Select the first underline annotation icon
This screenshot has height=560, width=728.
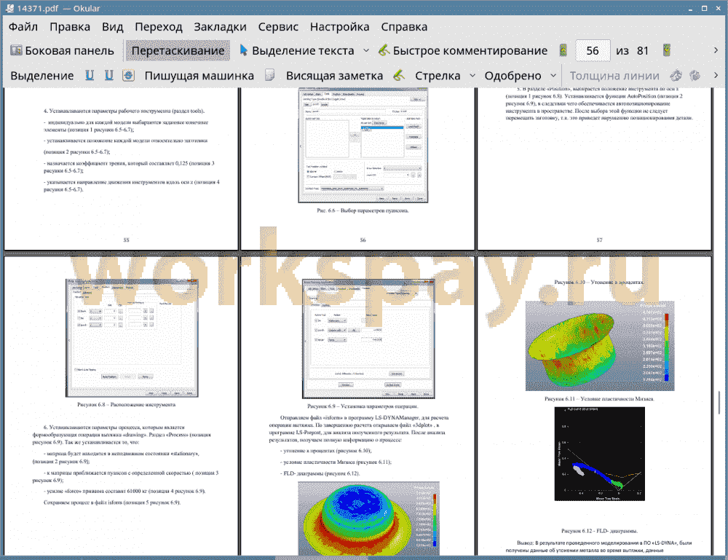pyautogui.click(x=90, y=75)
